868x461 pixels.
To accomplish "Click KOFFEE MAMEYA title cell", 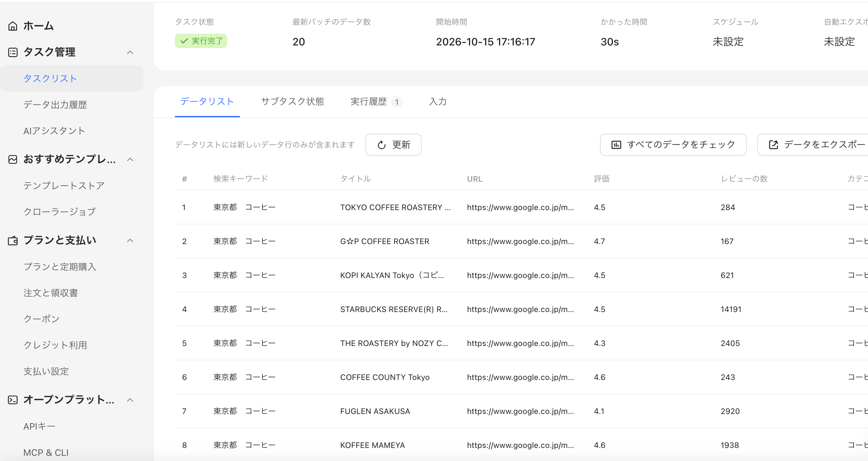I will 372,446.
